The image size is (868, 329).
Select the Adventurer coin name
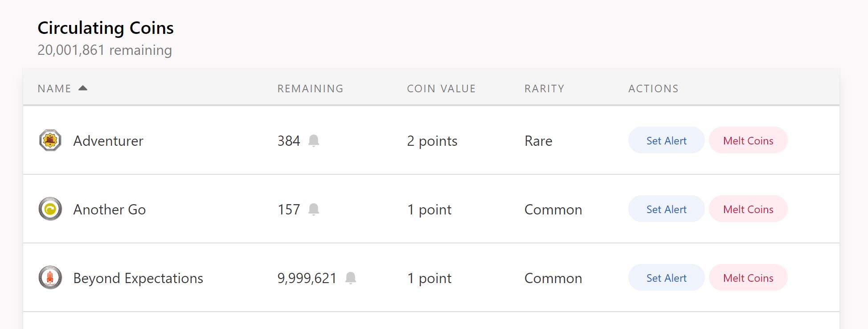point(108,141)
